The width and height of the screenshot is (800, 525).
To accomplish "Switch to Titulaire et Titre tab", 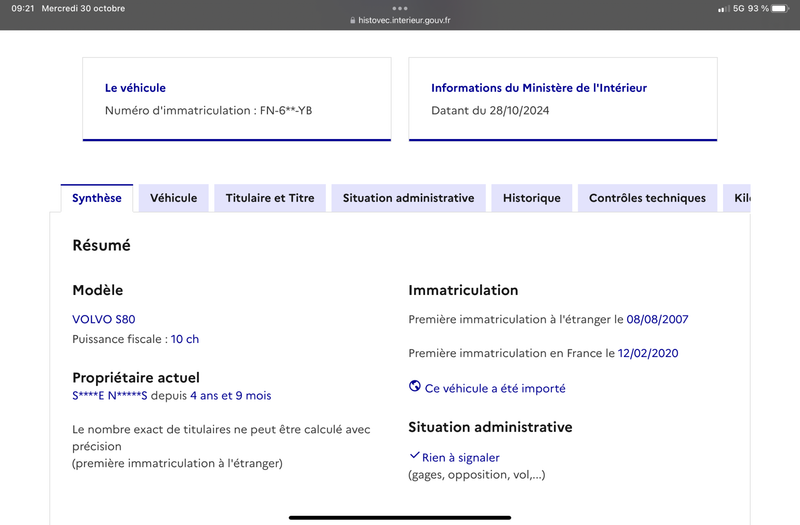I will point(270,198).
